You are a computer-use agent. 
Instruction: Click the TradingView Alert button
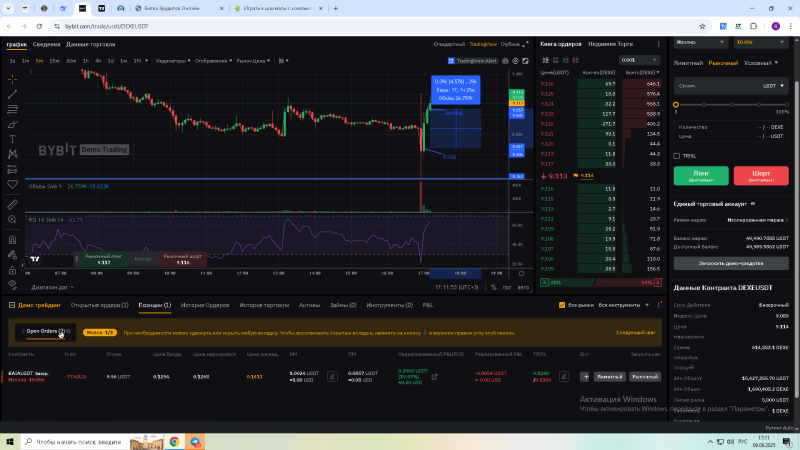(x=472, y=61)
